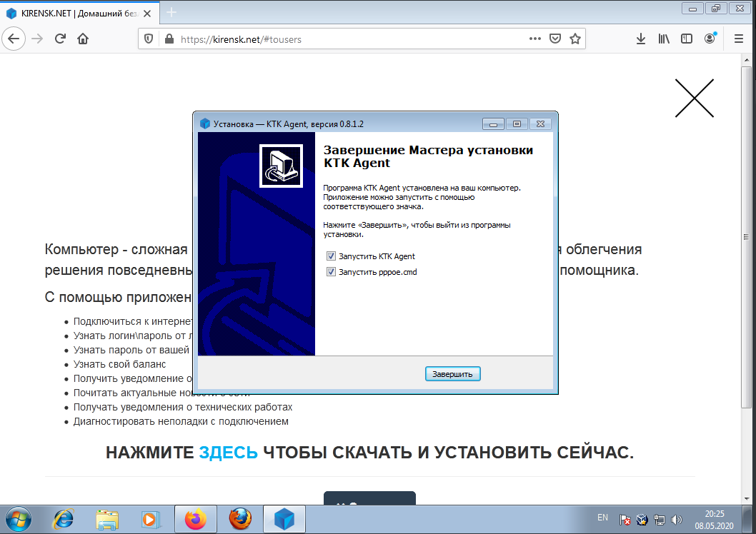Launch Internet Explorer from taskbar
Image resolution: width=756 pixels, height=534 pixels.
click(x=63, y=520)
